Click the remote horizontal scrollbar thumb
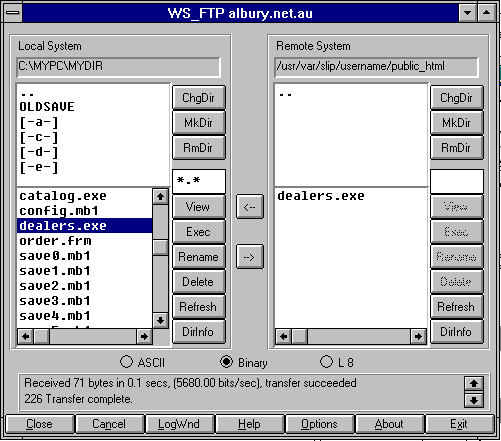501x441 pixels. (x=300, y=337)
